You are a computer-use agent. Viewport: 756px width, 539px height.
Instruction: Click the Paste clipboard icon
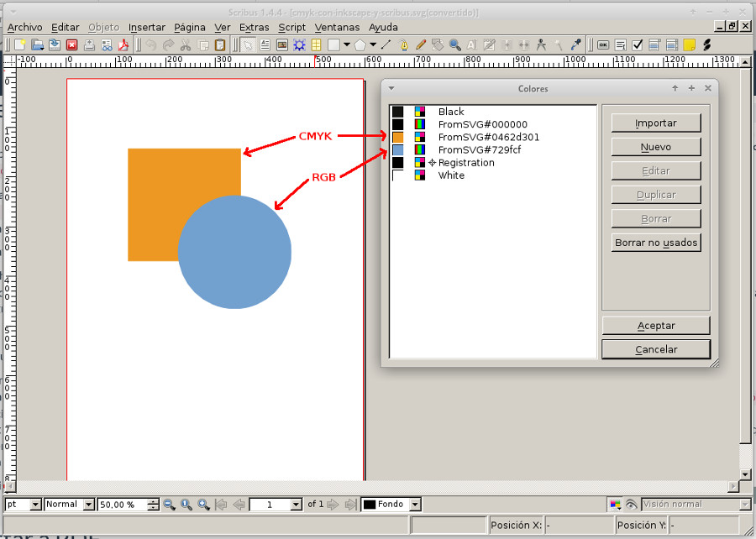tap(220, 44)
